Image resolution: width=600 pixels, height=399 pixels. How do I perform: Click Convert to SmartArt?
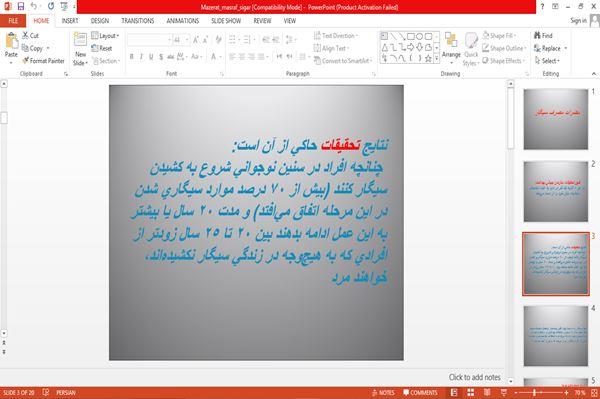343,60
